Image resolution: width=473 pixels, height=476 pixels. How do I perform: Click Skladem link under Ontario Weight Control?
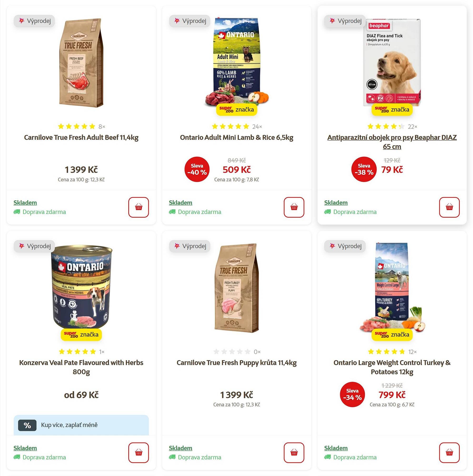tap(336, 448)
